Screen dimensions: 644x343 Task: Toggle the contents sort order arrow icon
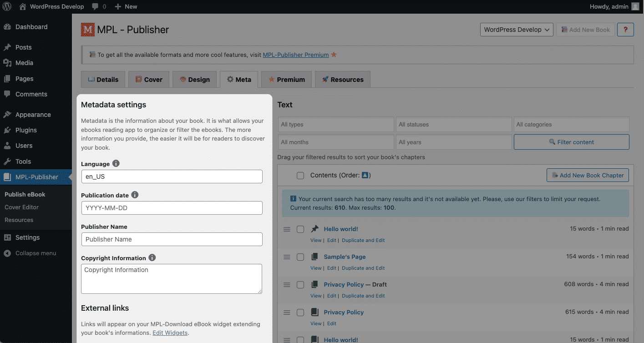tap(365, 175)
